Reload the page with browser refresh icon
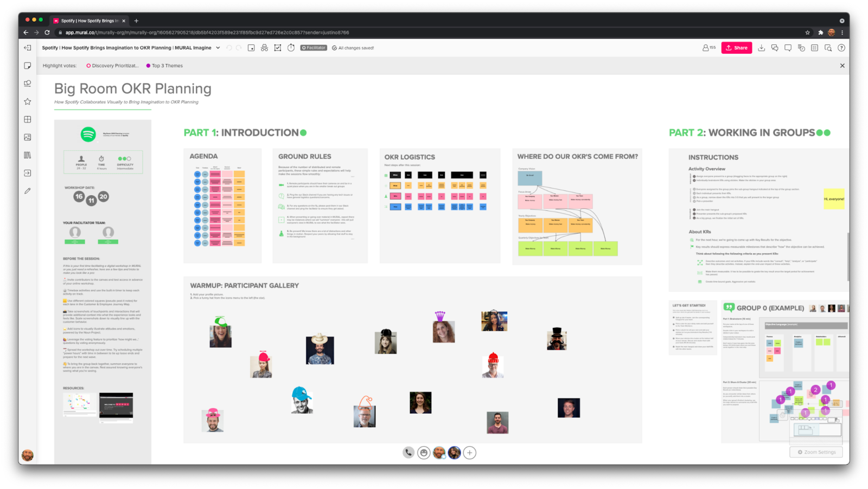 point(47,33)
